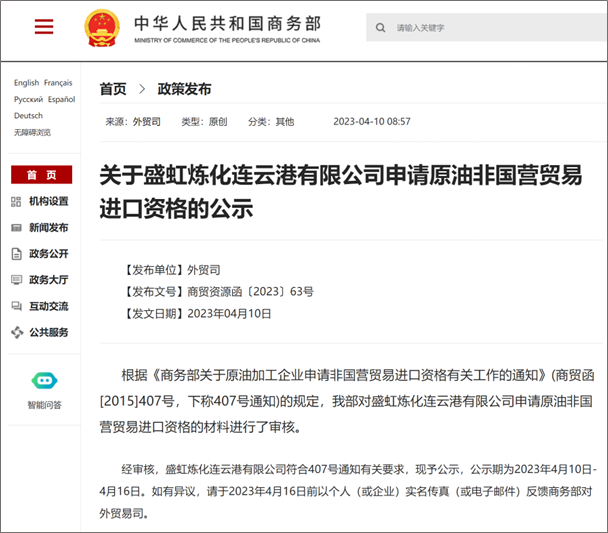Screen dimensions: 608x533
Task: Switch language to Español
Action: [61, 99]
